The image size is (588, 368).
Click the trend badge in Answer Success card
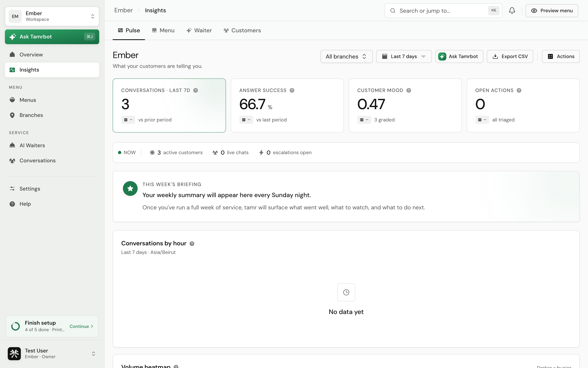click(246, 120)
